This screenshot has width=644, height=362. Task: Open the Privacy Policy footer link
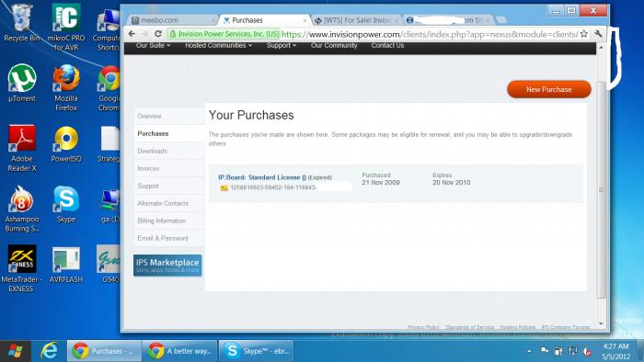tap(423, 327)
